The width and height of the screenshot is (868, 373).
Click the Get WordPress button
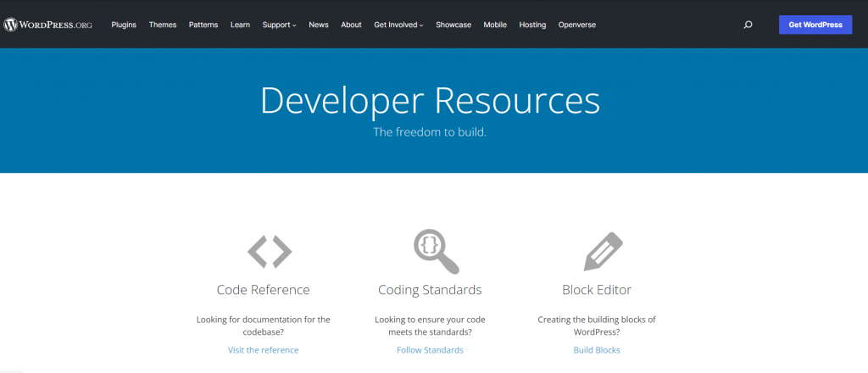815,25
